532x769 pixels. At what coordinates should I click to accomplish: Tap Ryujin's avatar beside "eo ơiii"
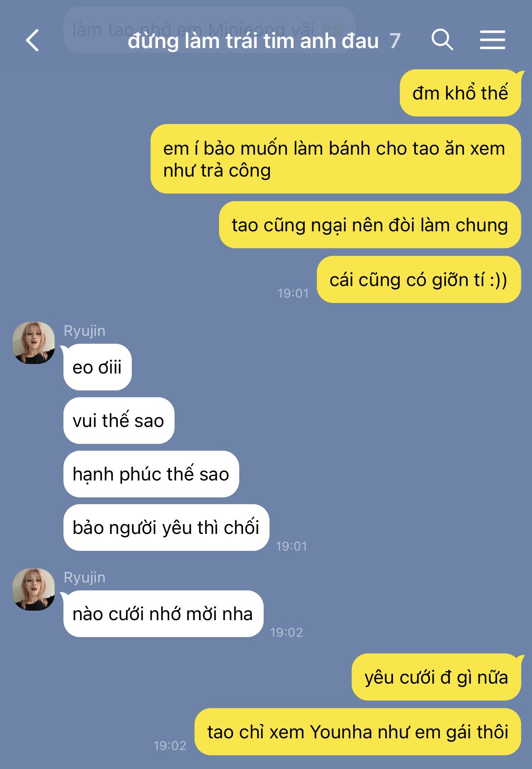[x=34, y=343]
